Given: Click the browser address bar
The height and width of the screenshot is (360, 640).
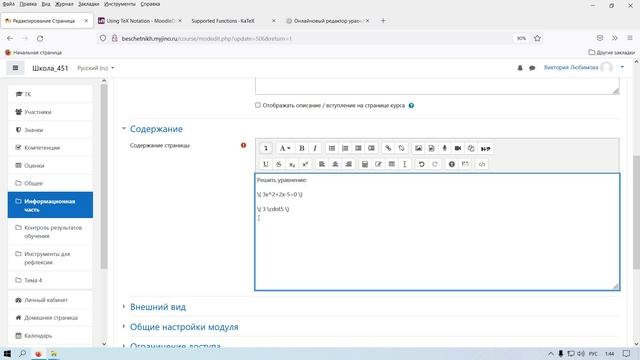Looking at the screenshot, I should coord(314,38).
